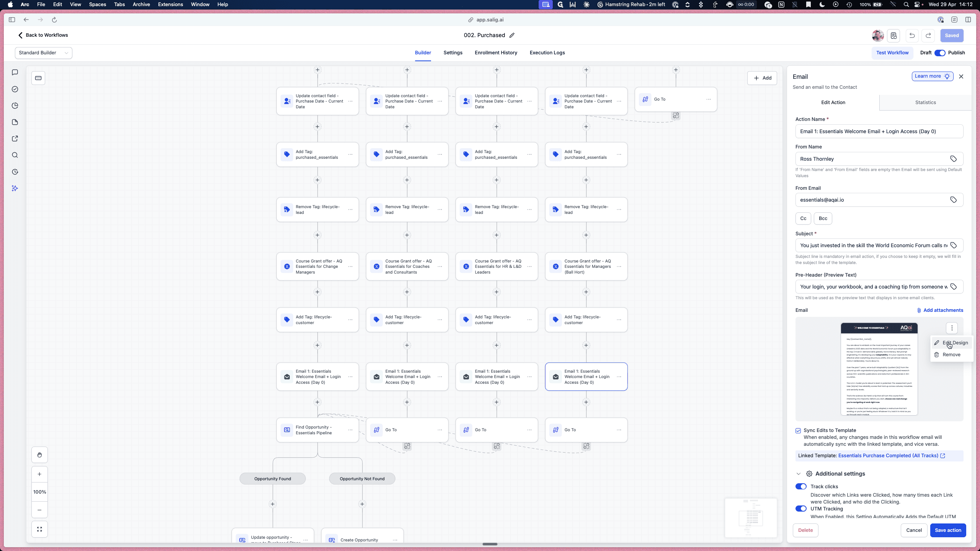Click the fit-to-screen icon
Viewport: 980px width, 551px height.
tap(39, 529)
